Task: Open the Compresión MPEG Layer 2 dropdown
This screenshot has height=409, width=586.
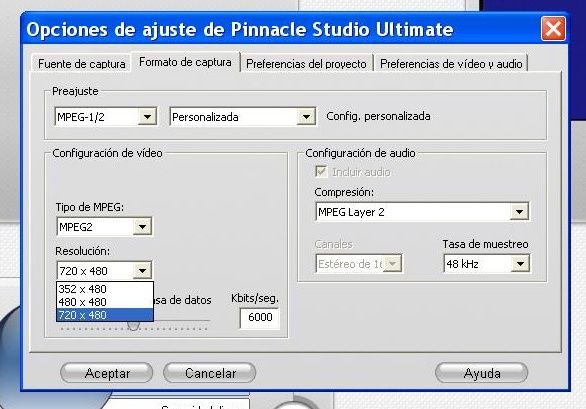Action: [422, 212]
